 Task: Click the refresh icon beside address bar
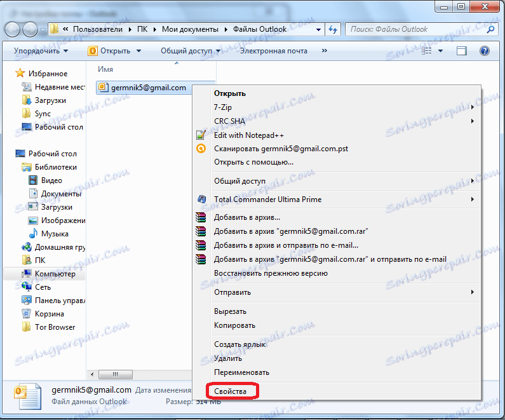click(333, 29)
